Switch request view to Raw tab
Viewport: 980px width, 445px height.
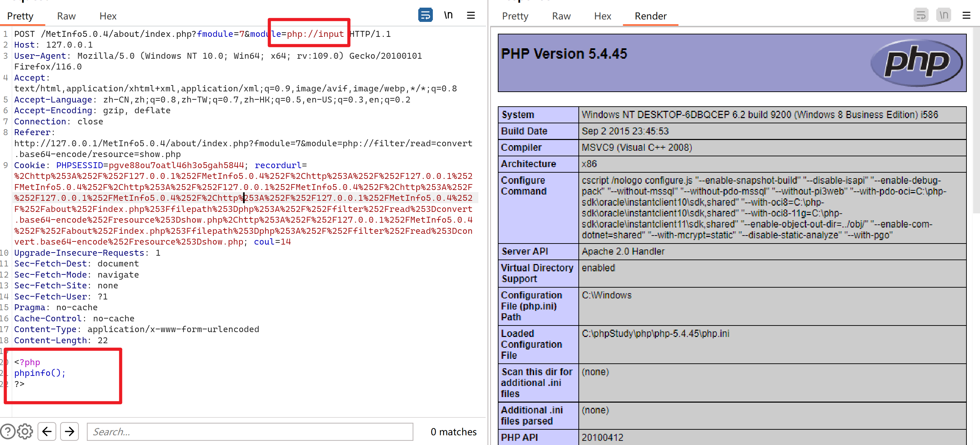(66, 16)
